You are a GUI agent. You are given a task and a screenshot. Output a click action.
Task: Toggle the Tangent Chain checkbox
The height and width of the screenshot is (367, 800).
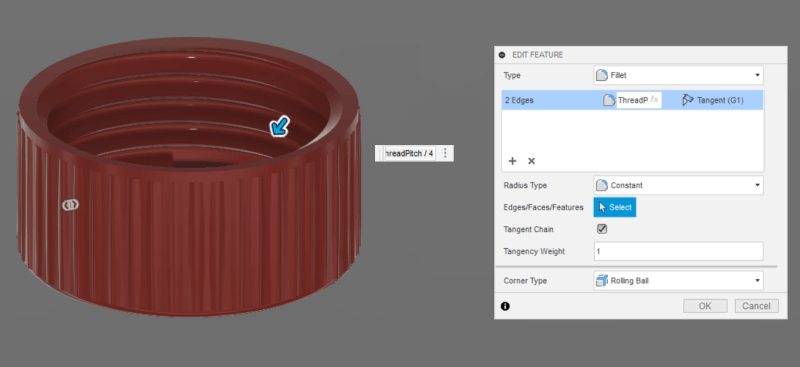602,229
